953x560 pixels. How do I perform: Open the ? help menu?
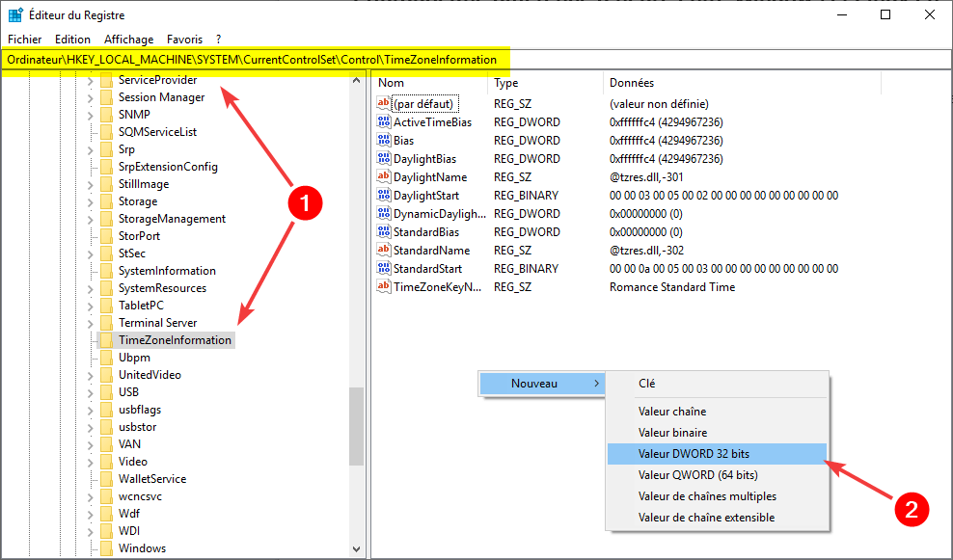pyautogui.click(x=218, y=39)
